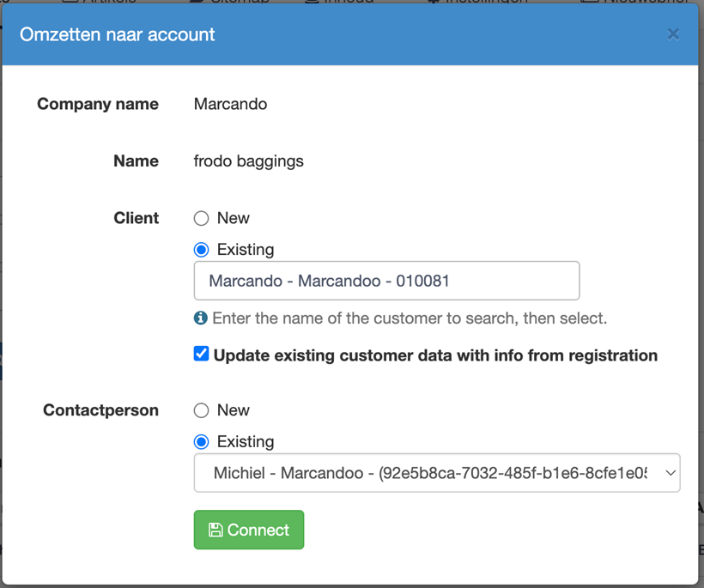Click the Omzetten naar account title
Viewport: 704px width, 588px height.
117,34
